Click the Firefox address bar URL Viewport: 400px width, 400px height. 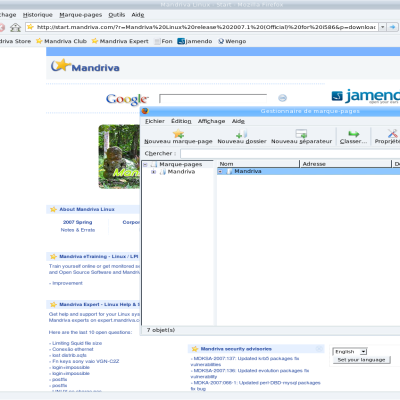[x=206, y=27]
